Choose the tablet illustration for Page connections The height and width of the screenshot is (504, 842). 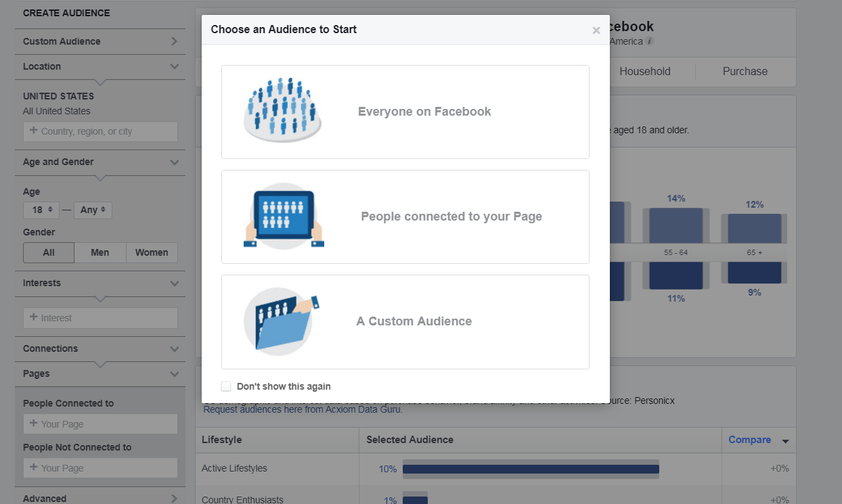(x=284, y=216)
